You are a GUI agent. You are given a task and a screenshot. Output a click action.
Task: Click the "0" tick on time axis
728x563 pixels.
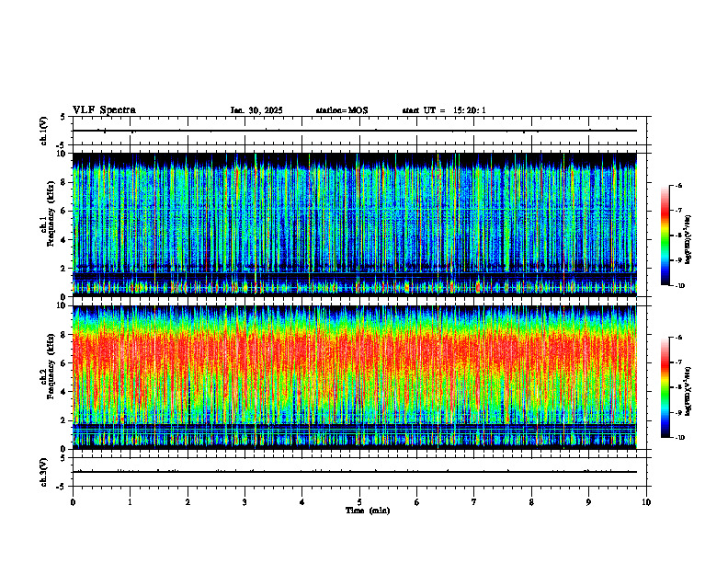pyautogui.click(x=73, y=502)
